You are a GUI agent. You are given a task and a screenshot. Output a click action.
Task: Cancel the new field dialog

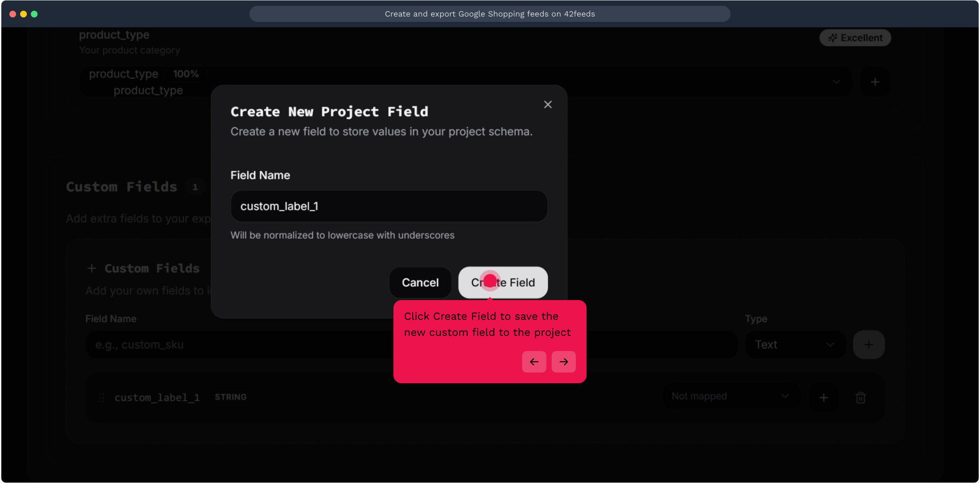420,283
